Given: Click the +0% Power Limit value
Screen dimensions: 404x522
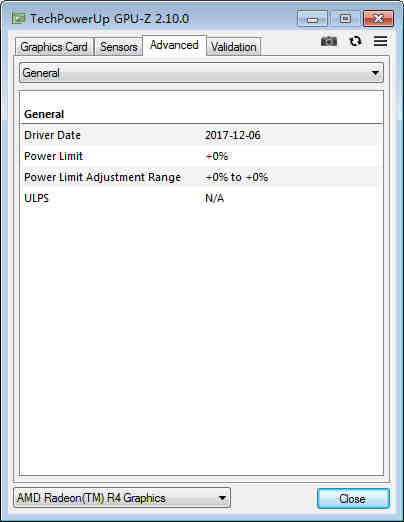Looking at the screenshot, I should (x=217, y=156).
